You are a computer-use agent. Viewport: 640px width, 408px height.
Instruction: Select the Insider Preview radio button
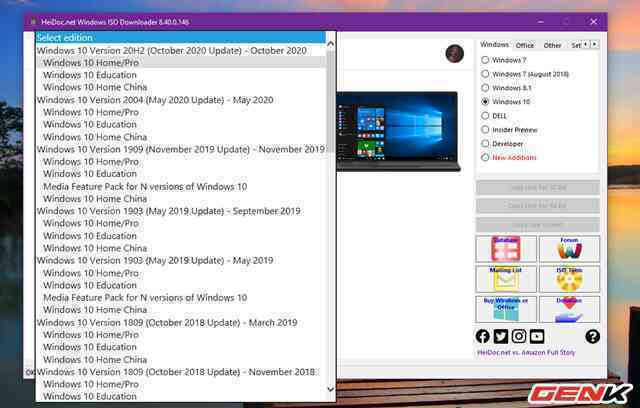click(485, 130)
